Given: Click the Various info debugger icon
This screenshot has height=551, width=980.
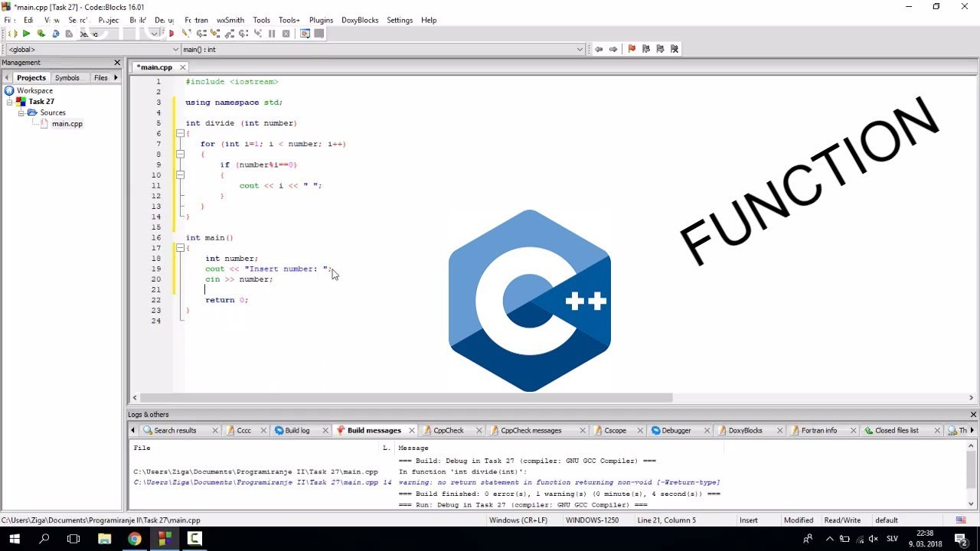Looking at the screenshot, I should (x=319, y=34).
